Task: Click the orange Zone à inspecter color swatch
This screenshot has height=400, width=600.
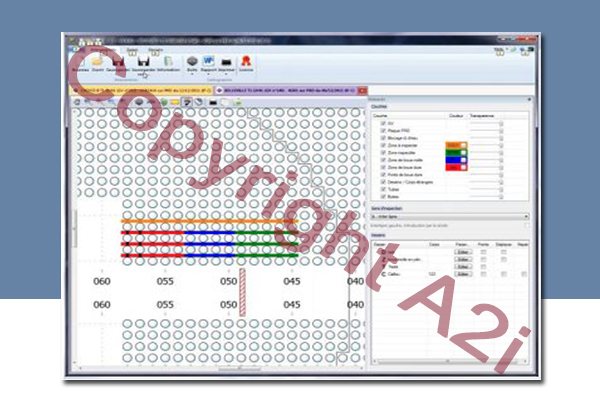Action: point(455,146)
